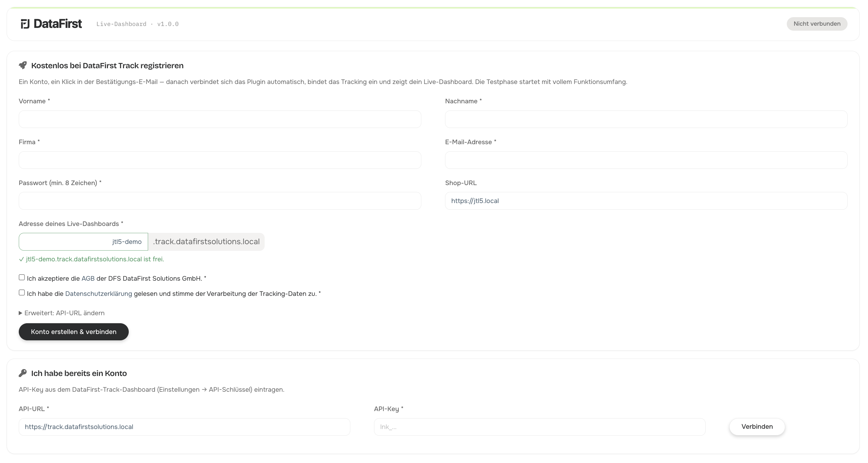
Task: Click the DataFirst brand name text
Action: click(x=58, y=23)
